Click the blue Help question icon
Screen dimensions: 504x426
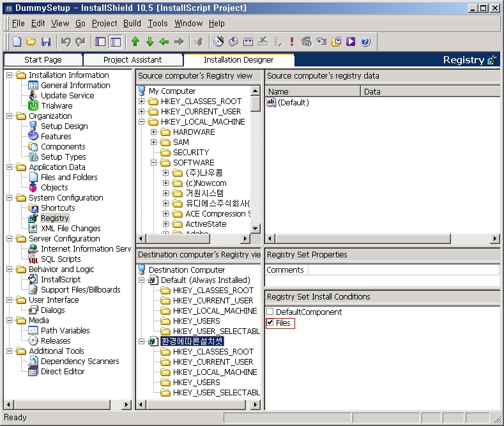point(365,42)
